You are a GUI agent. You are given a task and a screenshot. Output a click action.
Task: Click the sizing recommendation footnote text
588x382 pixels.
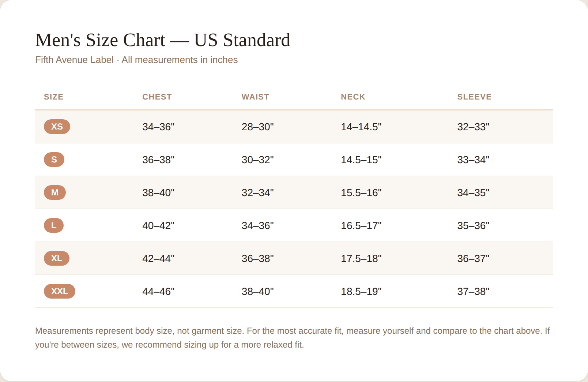click(293, 338)
